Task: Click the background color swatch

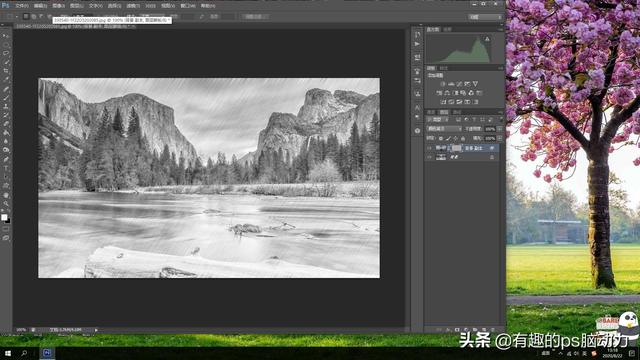Action: [x=8, y=220]
